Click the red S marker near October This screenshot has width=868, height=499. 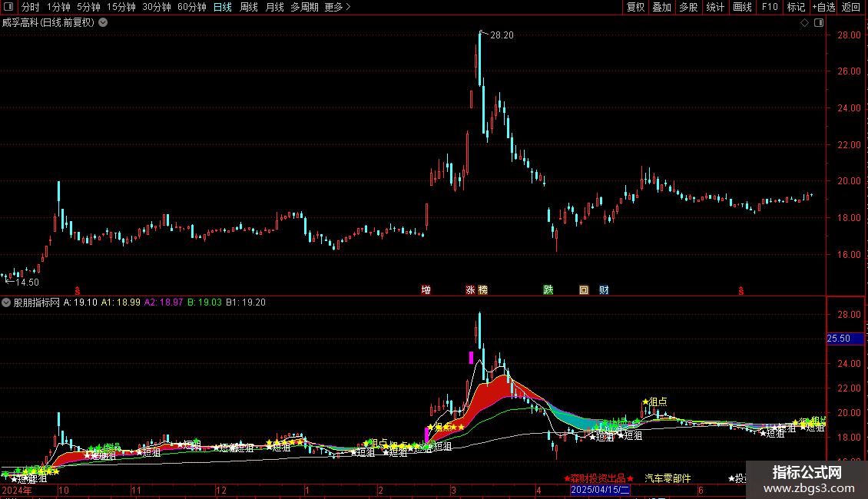78,291
